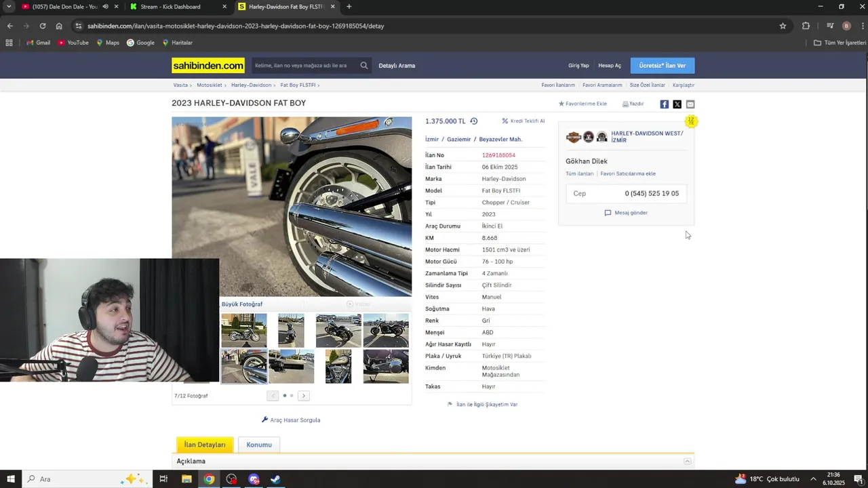Open the tab search dropdown arrow
This screenshot has height=488, width=868.
[9, 7]
